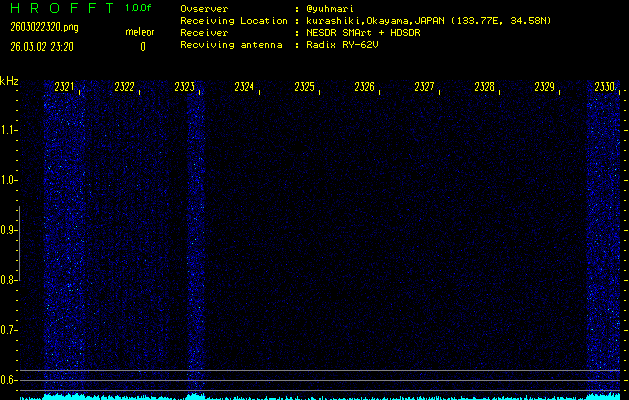The image size is (629, 400).
Task: Click the 0.7 frequency tick label
Action: point(10,330)
